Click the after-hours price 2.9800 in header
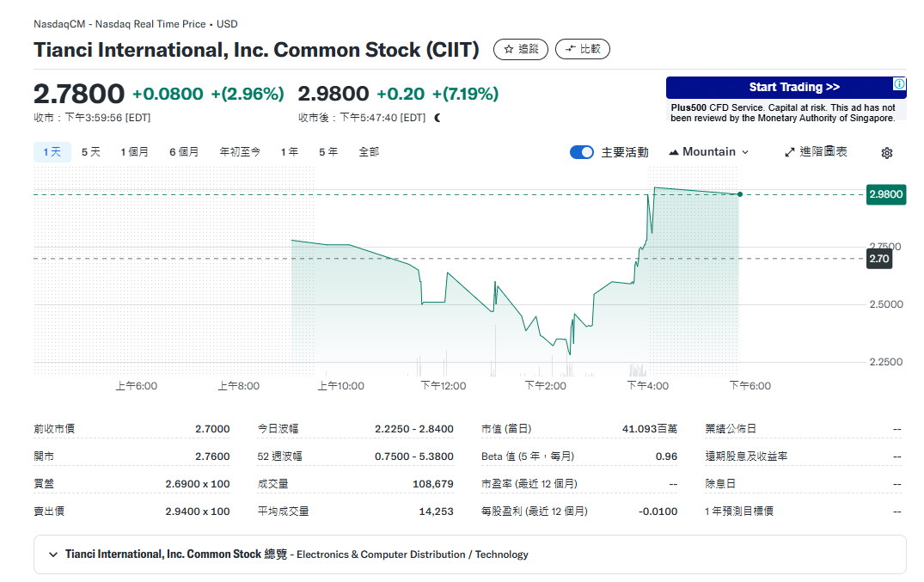 click(x=333, y=94)
